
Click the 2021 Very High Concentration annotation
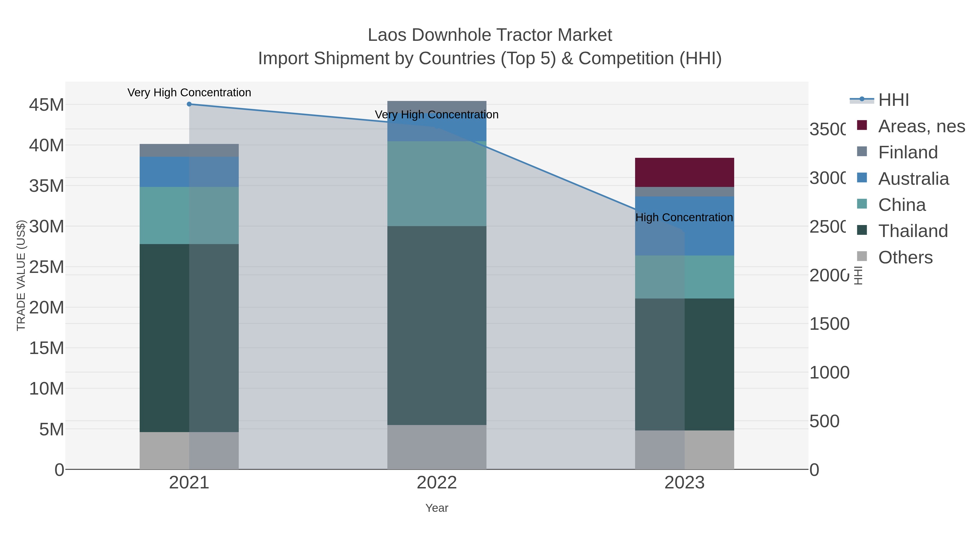point(189,93)
